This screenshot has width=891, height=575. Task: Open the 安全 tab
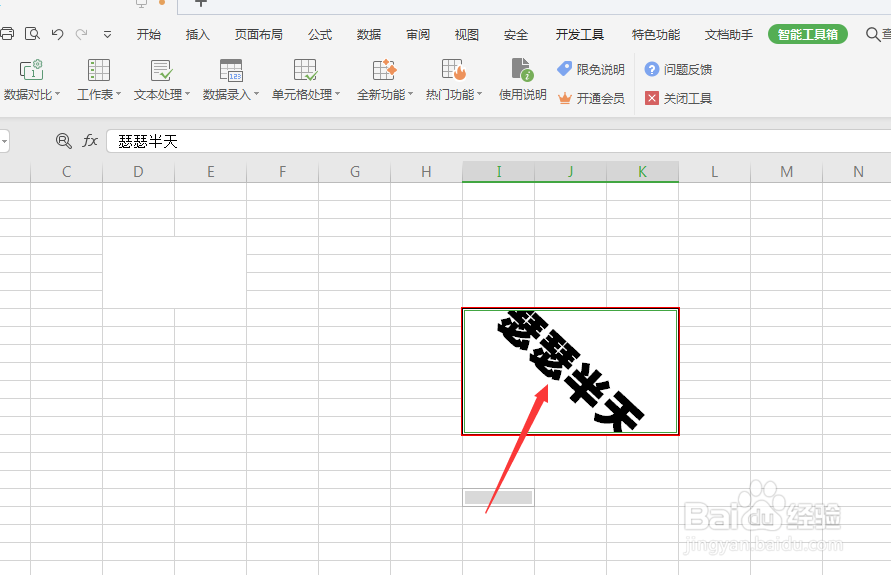point(516,35)
